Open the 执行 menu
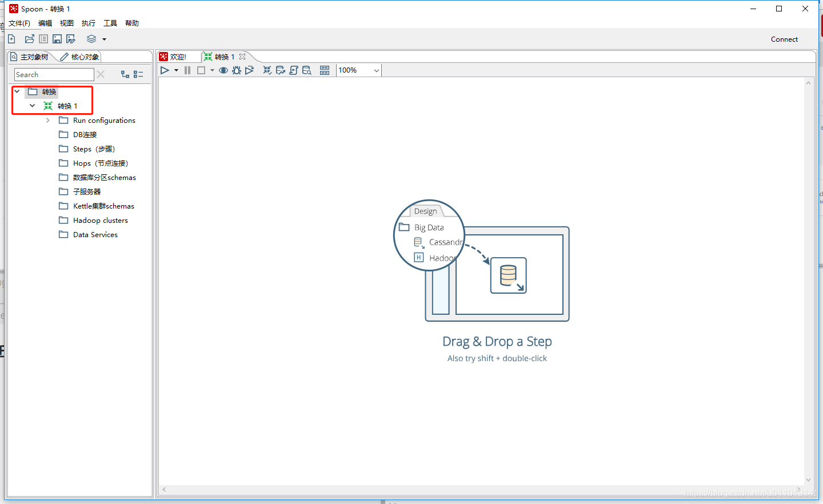The image size is (823, 504). (89, 23)
